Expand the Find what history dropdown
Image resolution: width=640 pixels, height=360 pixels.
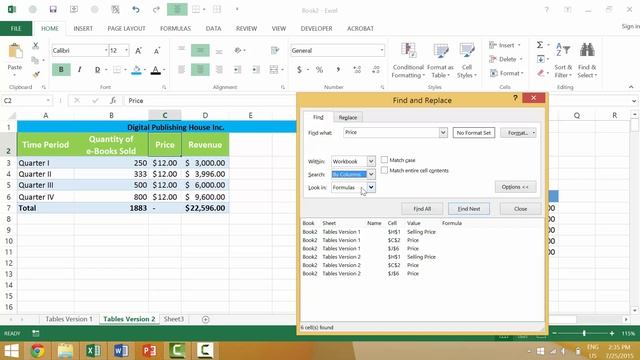coord(443,133)
